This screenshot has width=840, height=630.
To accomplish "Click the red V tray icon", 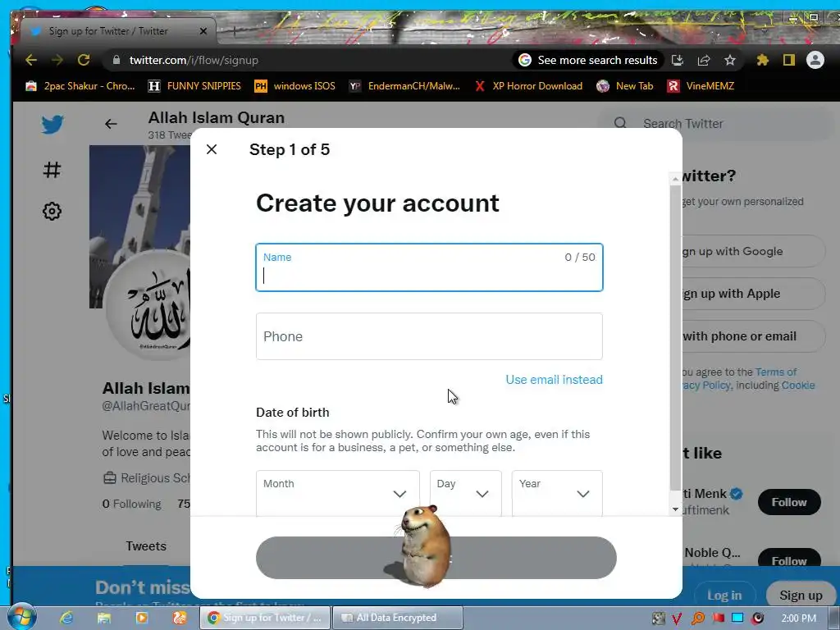I will (677, 619).
